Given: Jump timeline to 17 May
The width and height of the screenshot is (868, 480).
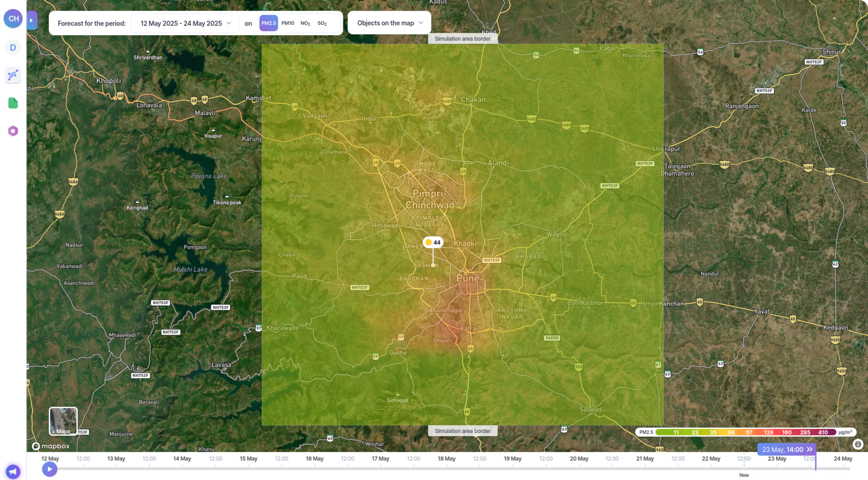Looking at the screenshot, I should (x=381, y=459).
